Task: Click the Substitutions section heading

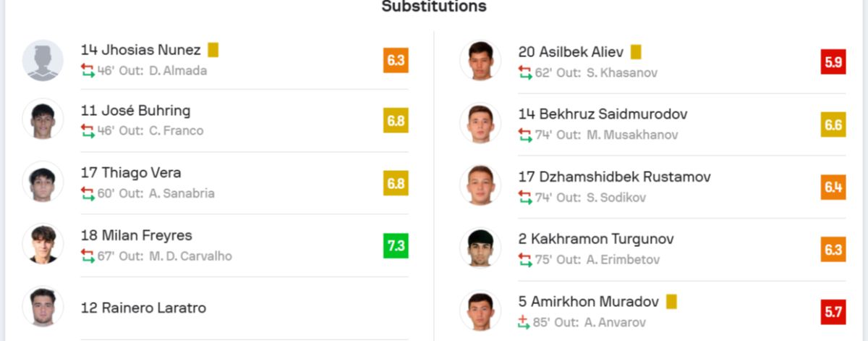Action: coord(434,7)
